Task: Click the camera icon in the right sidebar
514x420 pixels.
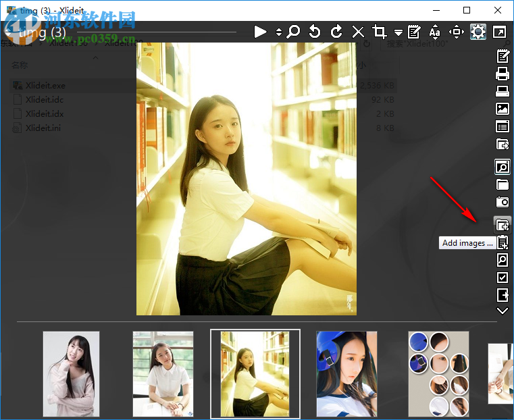Action: [x=503, y=202]
